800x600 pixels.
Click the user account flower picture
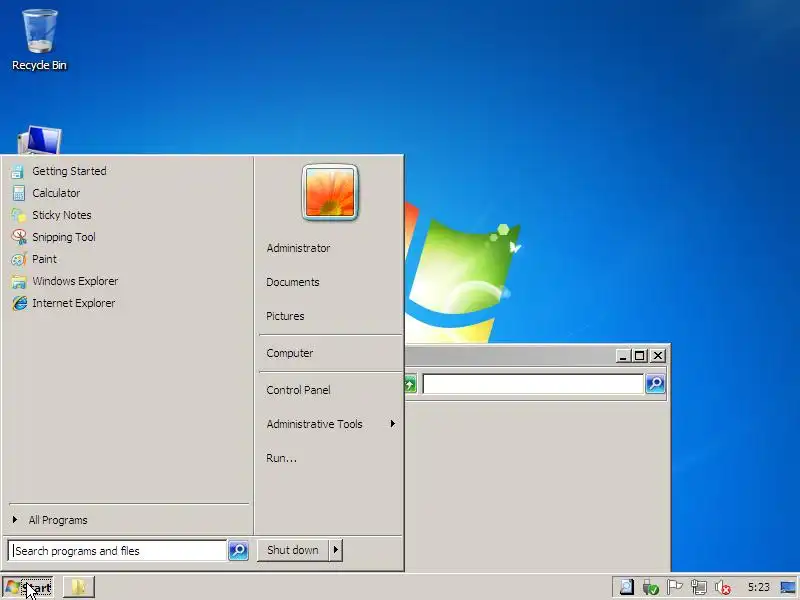click(x=330, y=192)
